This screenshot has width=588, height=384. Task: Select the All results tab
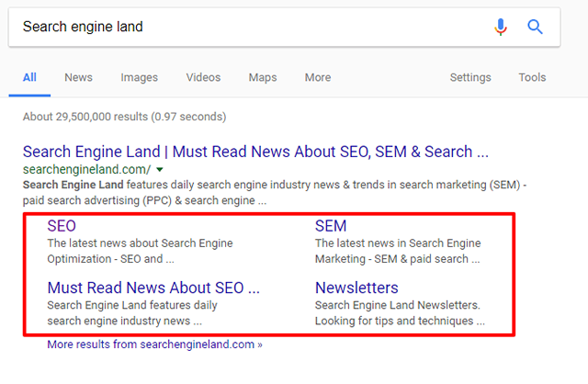tap(29, 77)
